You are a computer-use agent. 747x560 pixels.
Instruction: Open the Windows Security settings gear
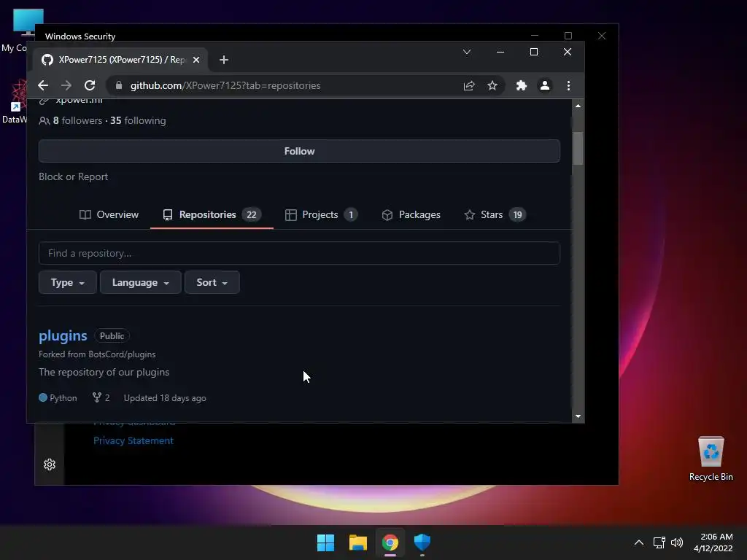50,464
